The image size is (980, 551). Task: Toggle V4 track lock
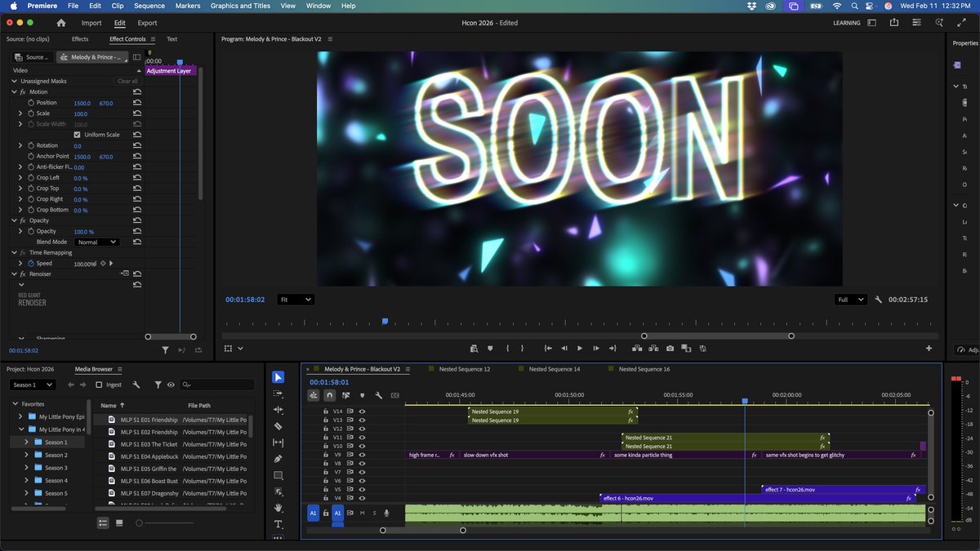point(325,498)
